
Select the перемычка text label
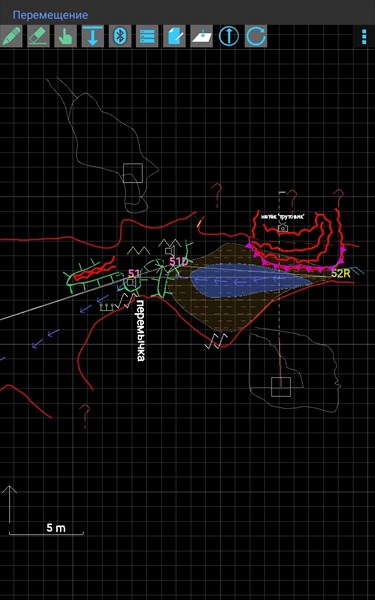[x=140, y=330]
